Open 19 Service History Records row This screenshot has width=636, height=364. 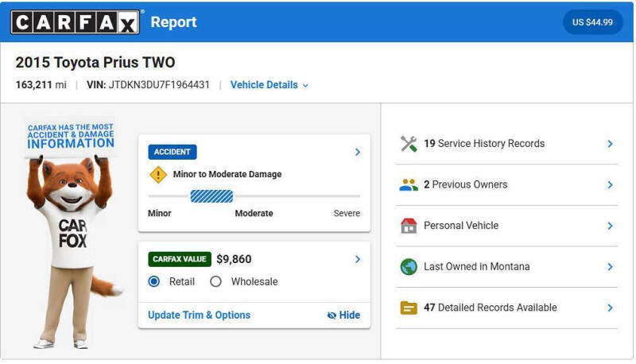coord(506,144)
